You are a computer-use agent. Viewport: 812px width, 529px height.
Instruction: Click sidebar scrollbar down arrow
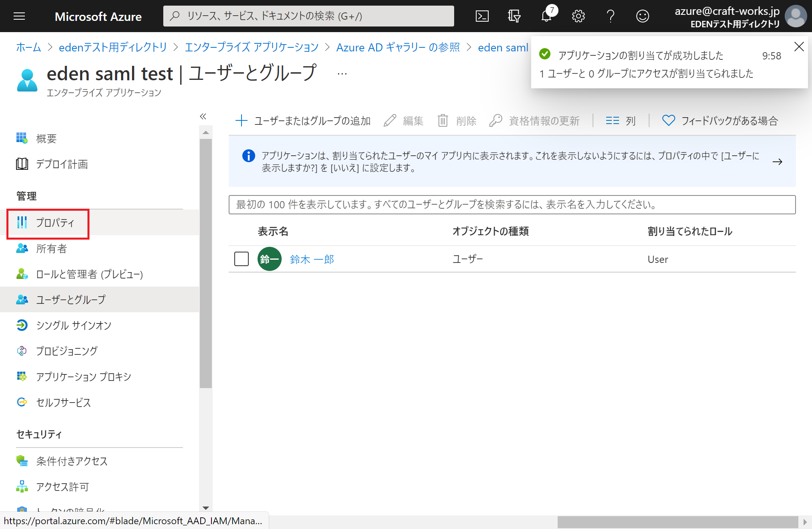tap(205, 508)
